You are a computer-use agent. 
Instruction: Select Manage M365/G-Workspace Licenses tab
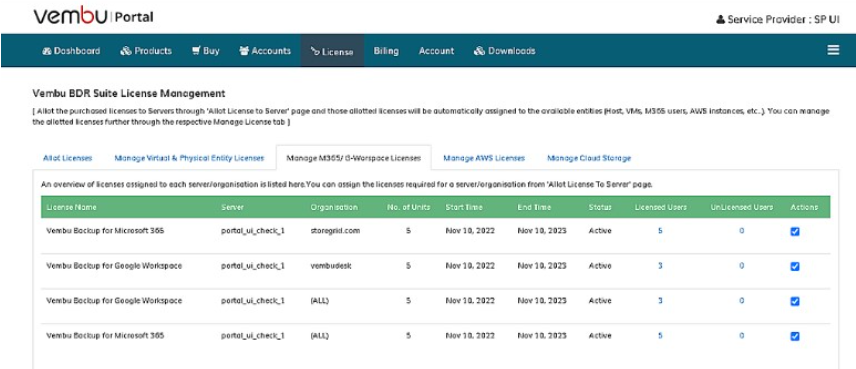click(354, 158)
